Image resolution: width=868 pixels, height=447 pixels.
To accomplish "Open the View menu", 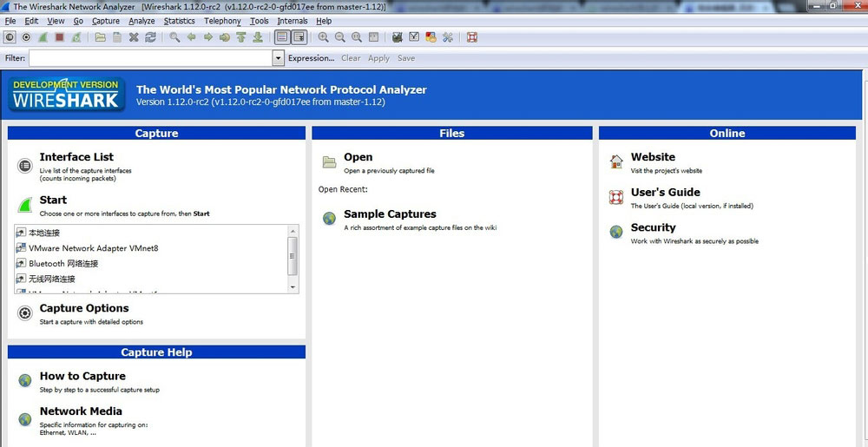I will click(56, 21).
